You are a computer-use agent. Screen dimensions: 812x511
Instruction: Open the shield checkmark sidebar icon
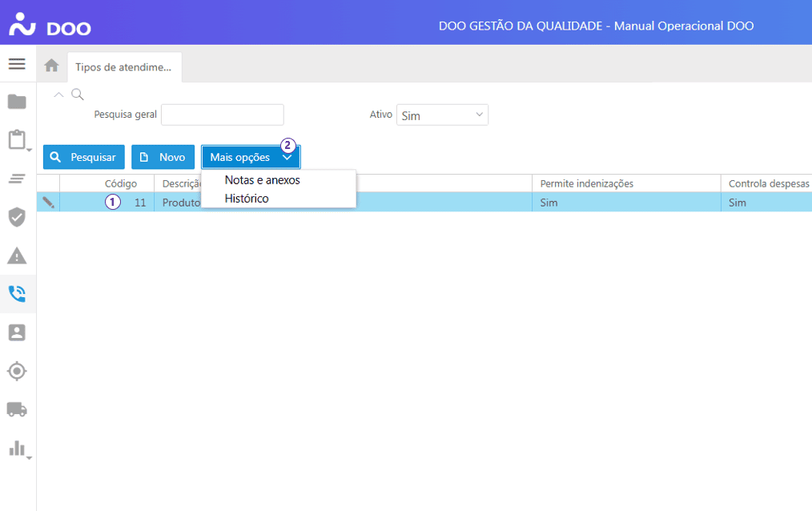[17, 217]
